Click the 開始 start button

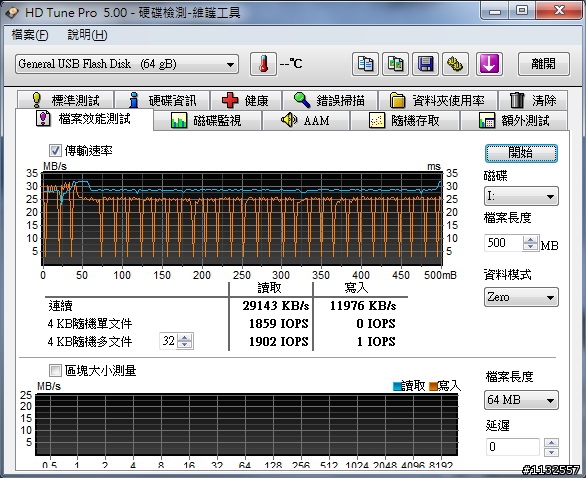[x=521, y=153]
